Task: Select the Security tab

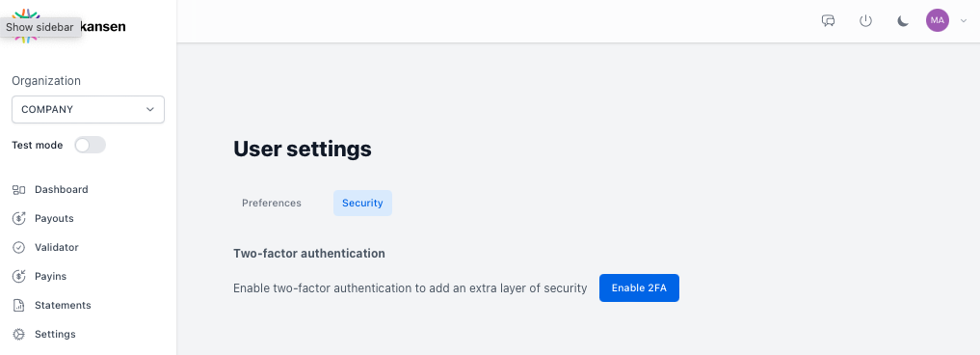Action: [362, 204]
